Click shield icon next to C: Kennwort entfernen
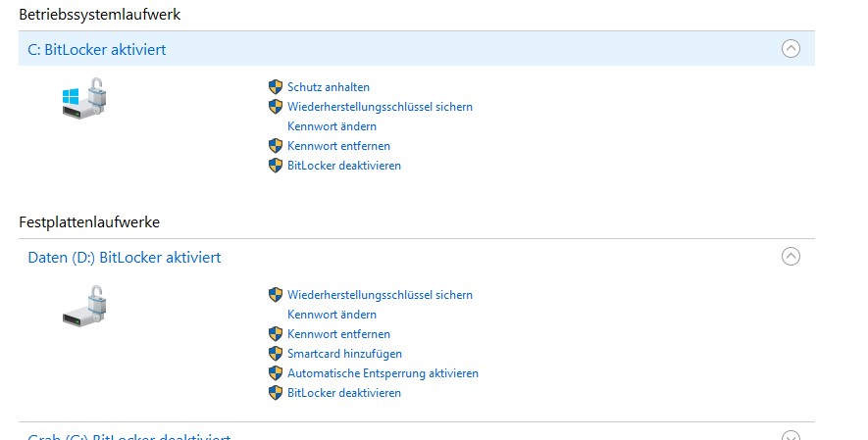Screen dimensions: 868x440 coord(276,146)
